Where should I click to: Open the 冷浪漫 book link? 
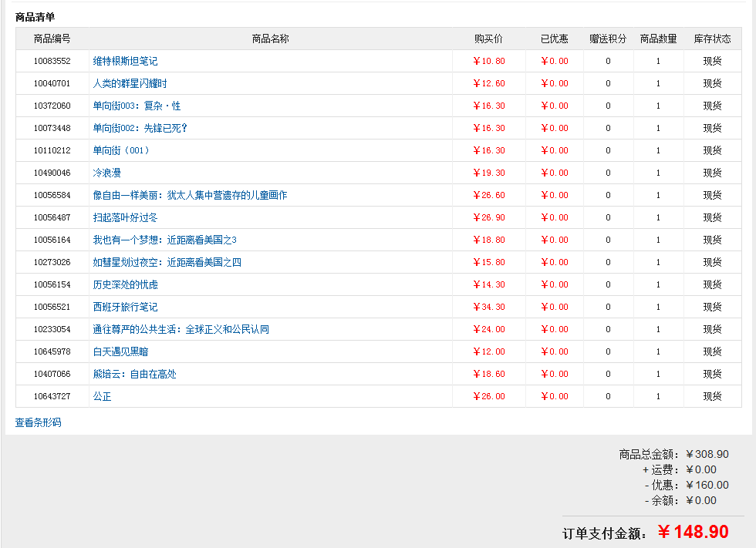coord(106,173)
